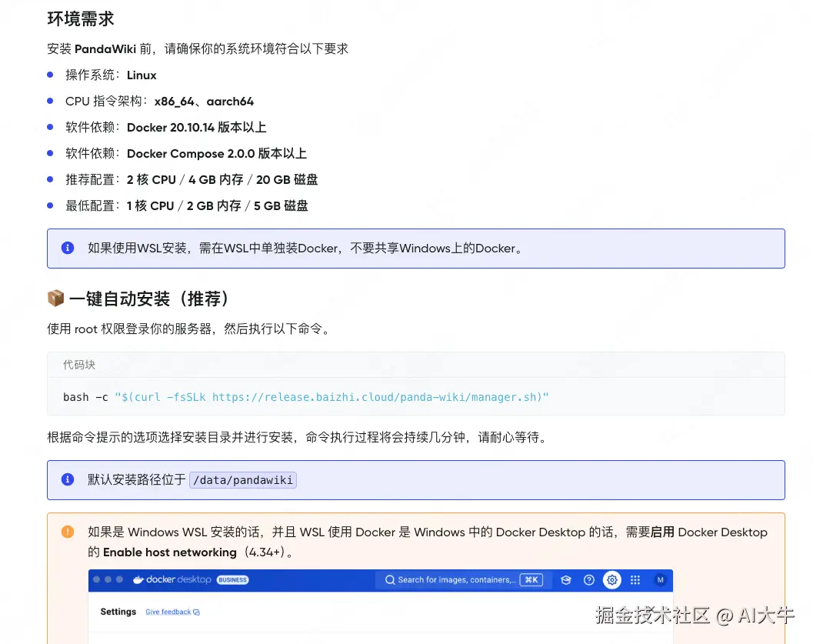Open the Docker Desktop help question-mark icon
This screenshot has height=644, width=813.
(x=589, y=579)
